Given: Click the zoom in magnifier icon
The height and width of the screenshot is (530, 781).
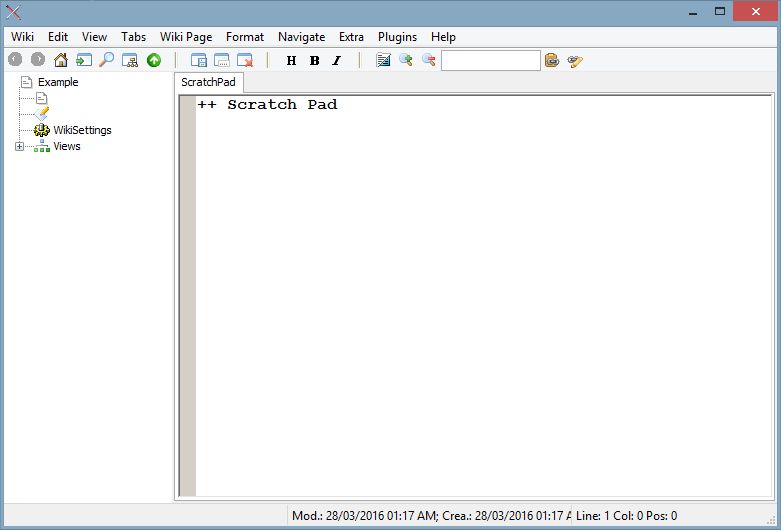Looking at the screenshot, I should pyautogui.click(x=406, y=61).
